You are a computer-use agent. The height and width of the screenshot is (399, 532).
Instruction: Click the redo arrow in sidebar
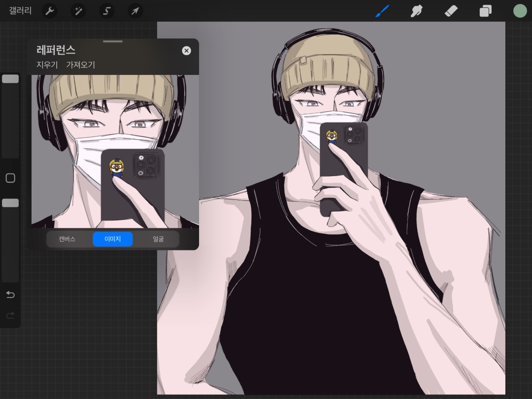coord(10,315)
